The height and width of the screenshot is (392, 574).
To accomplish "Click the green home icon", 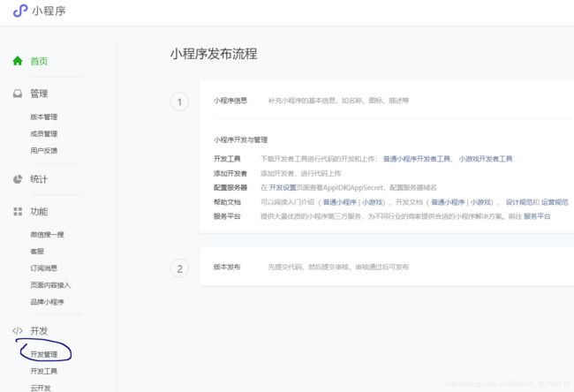I will [x=18, y=61].
